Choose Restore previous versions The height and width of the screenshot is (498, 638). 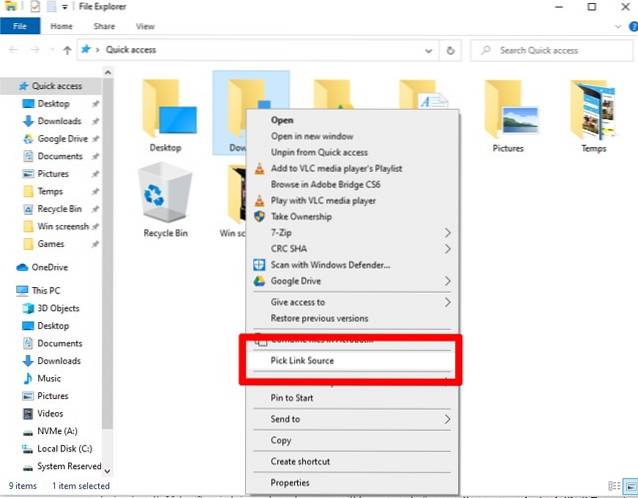point(352,318)
